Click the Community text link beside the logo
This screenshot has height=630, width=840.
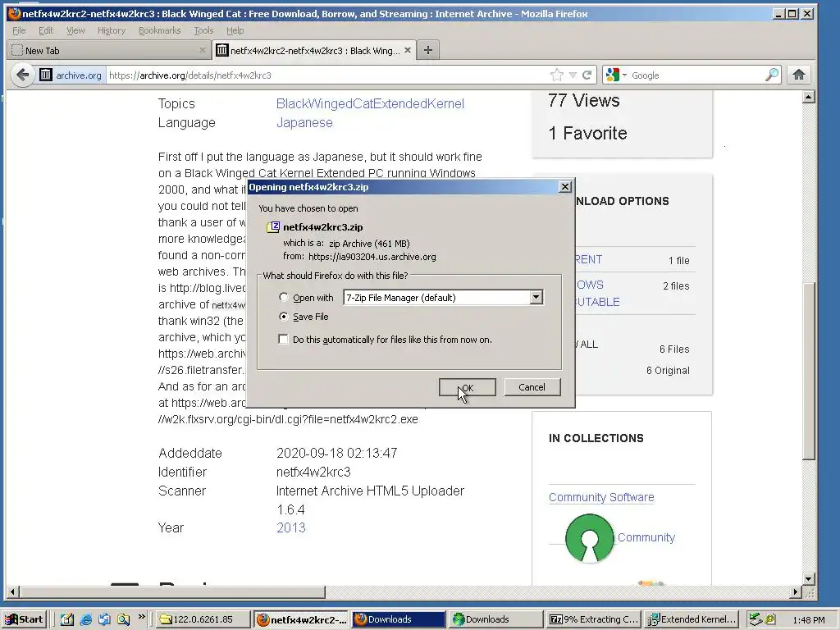[x=646, y=537]
